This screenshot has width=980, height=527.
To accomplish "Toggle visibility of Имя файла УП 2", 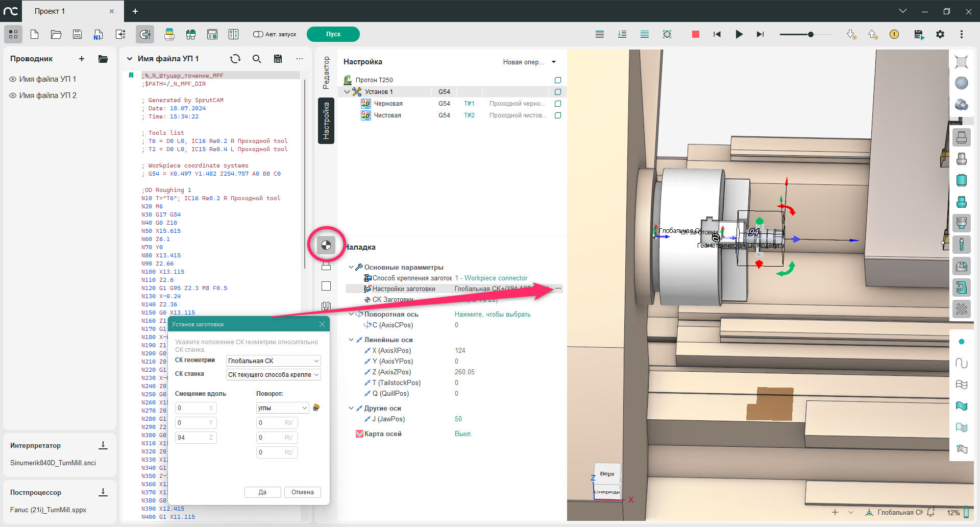I will pos(13,95).
